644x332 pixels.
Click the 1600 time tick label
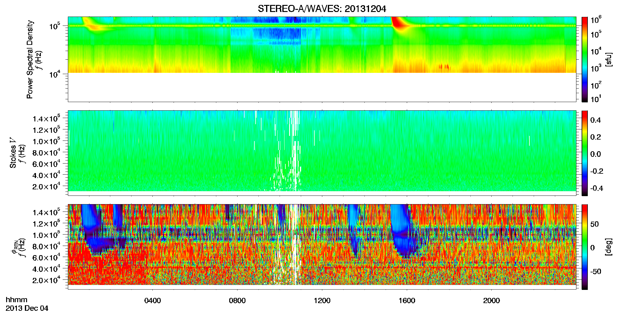[x=407, y=301]
